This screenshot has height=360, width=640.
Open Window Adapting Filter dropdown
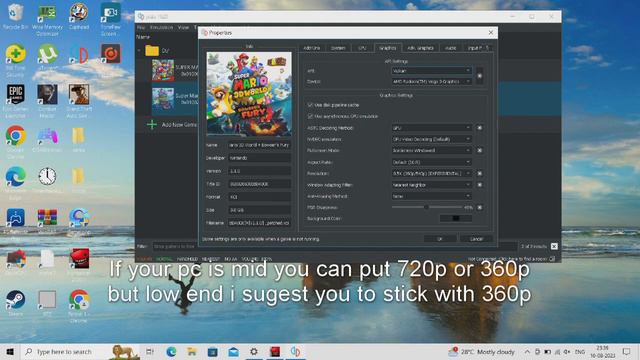click(431, 185)
